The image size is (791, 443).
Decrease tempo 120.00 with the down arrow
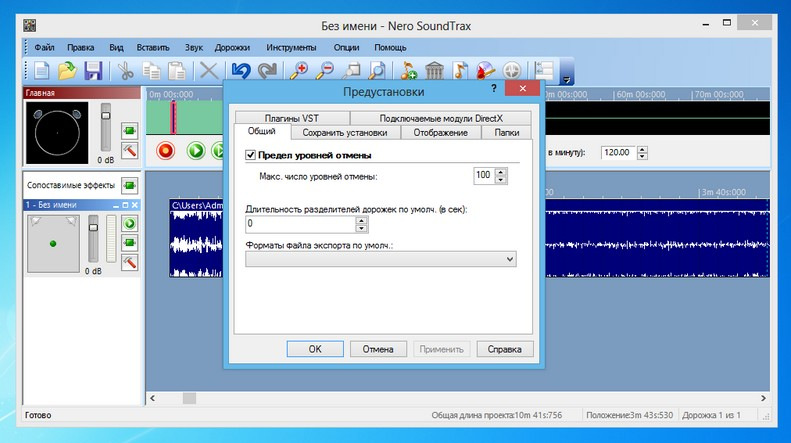642,156
